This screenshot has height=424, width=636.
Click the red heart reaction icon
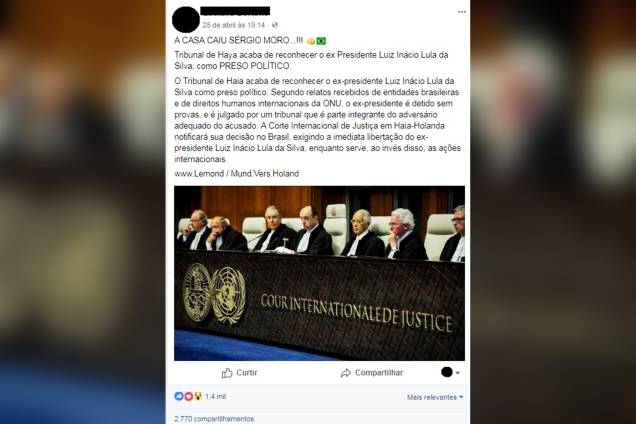(x=189, y=396)
